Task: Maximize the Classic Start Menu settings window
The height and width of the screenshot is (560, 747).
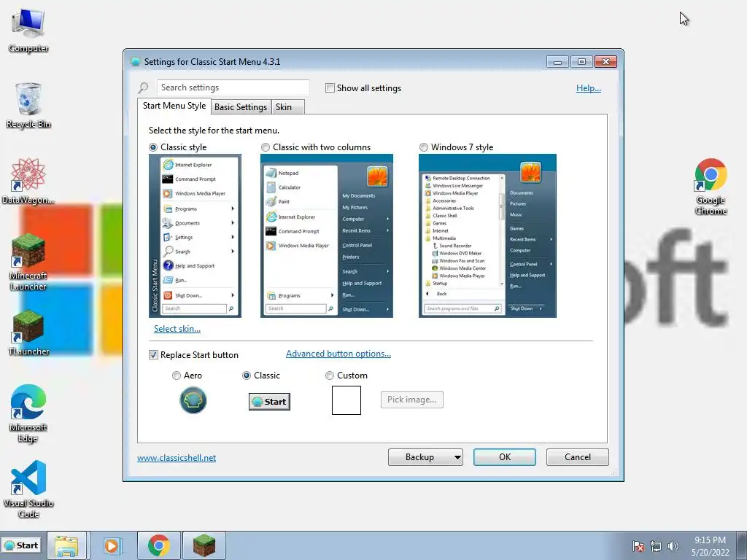Action: (x=581, y=62)
